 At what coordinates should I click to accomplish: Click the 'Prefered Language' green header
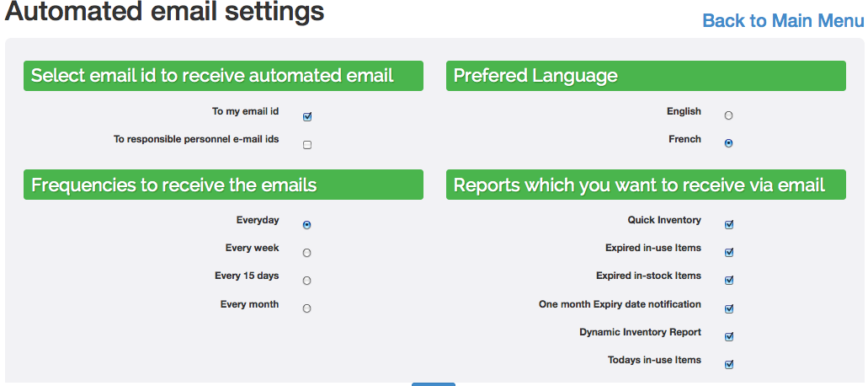click(645, 76)
